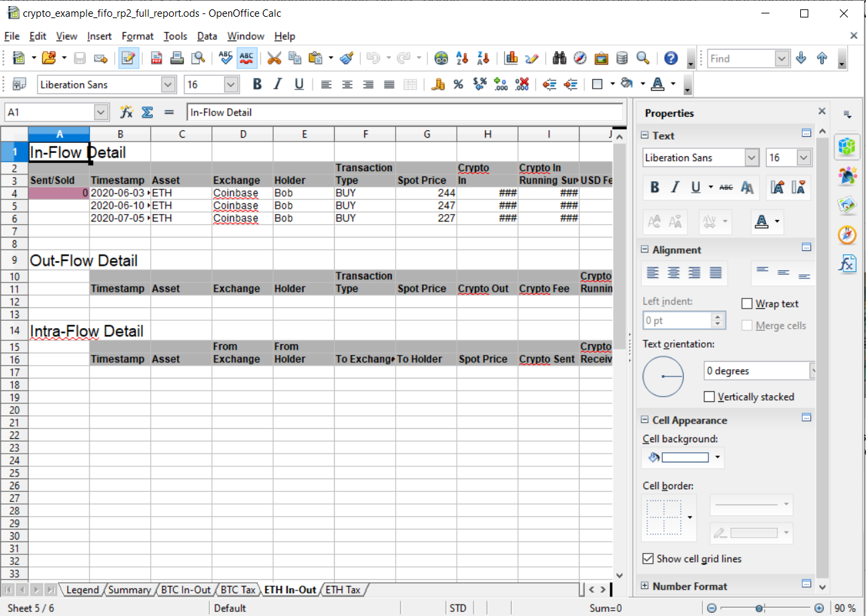Viewport: 866px width, 616px height.
Task: Toggle Wrap text in Properties panel
Action: [747, 303]
